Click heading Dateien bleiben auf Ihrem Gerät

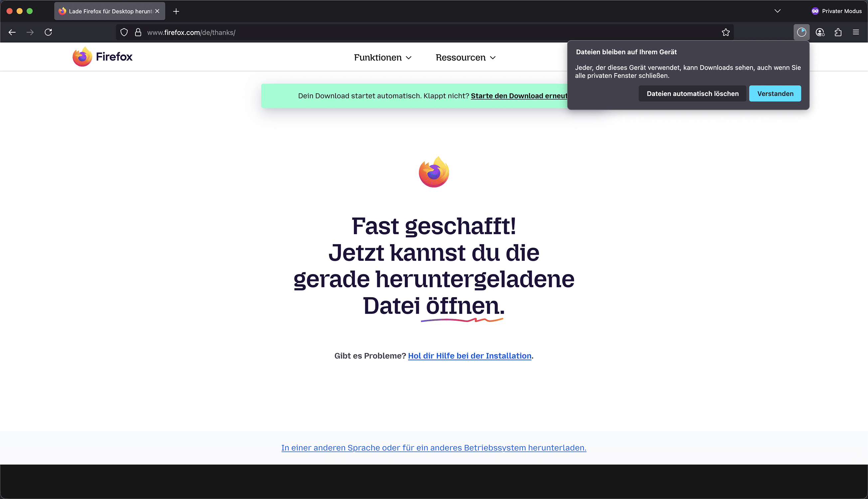point(626,52)
